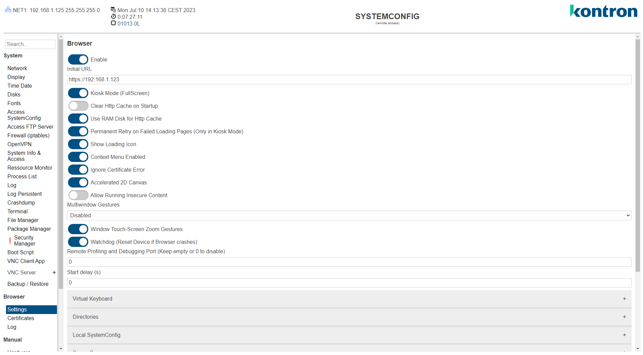Open Backup / Restore page
The image size is (644, 355).
(28, 284)
